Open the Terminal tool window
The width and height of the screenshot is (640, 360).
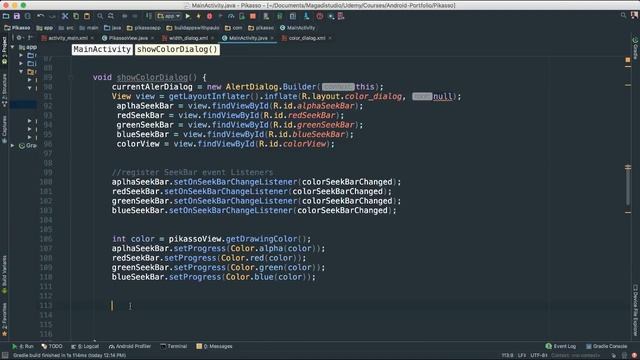tap(173, 346)
